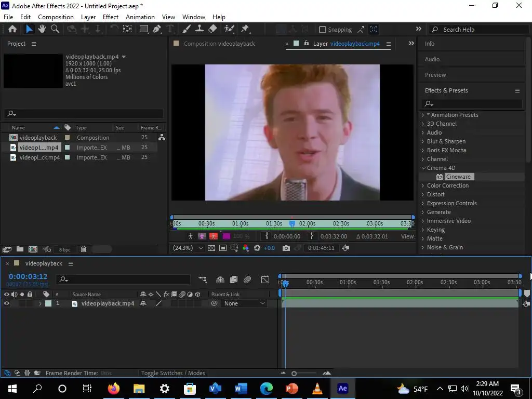Click the Cineware effect entry
532x399 pixels.
(458, 177)
